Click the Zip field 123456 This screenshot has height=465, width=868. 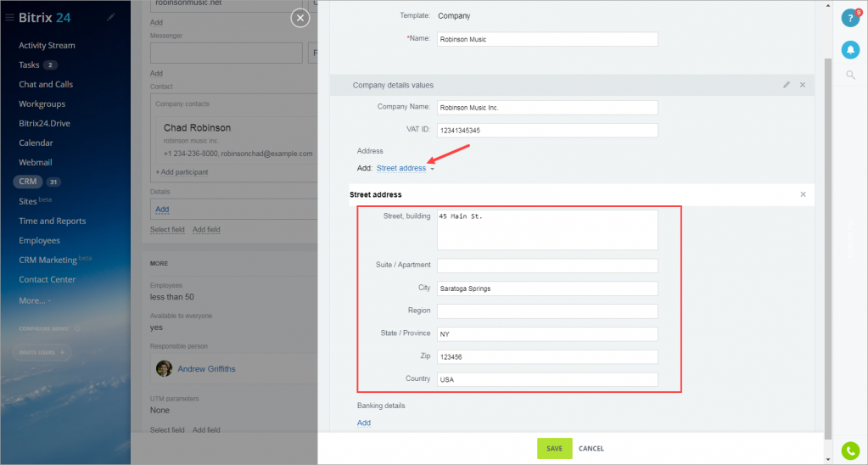tap(547, 357)
